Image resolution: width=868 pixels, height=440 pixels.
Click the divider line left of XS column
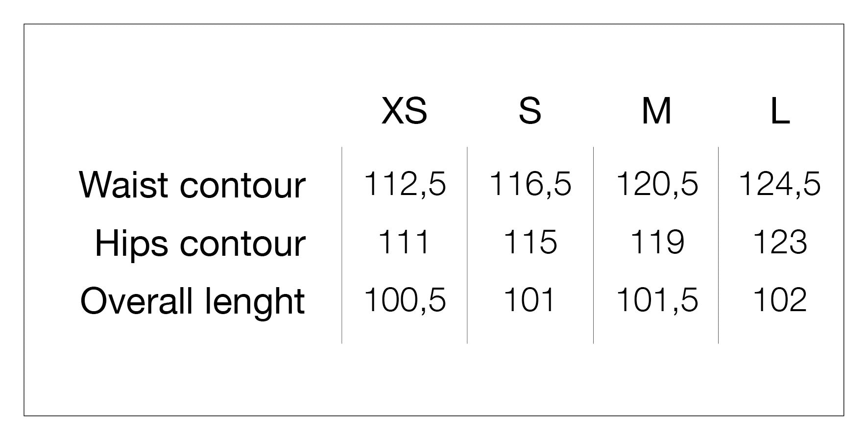pos(342,245)
